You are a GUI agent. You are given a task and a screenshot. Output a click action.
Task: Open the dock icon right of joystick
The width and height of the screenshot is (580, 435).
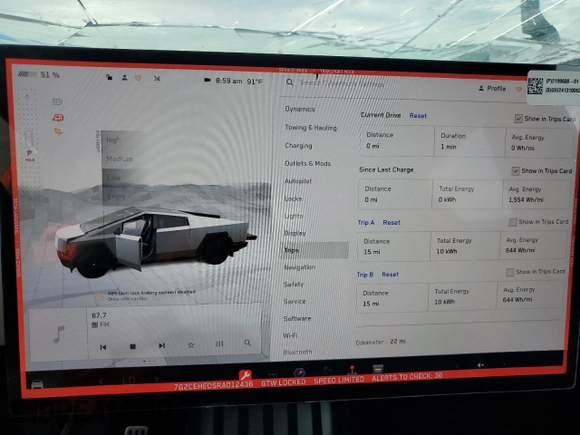coord(378,369)
